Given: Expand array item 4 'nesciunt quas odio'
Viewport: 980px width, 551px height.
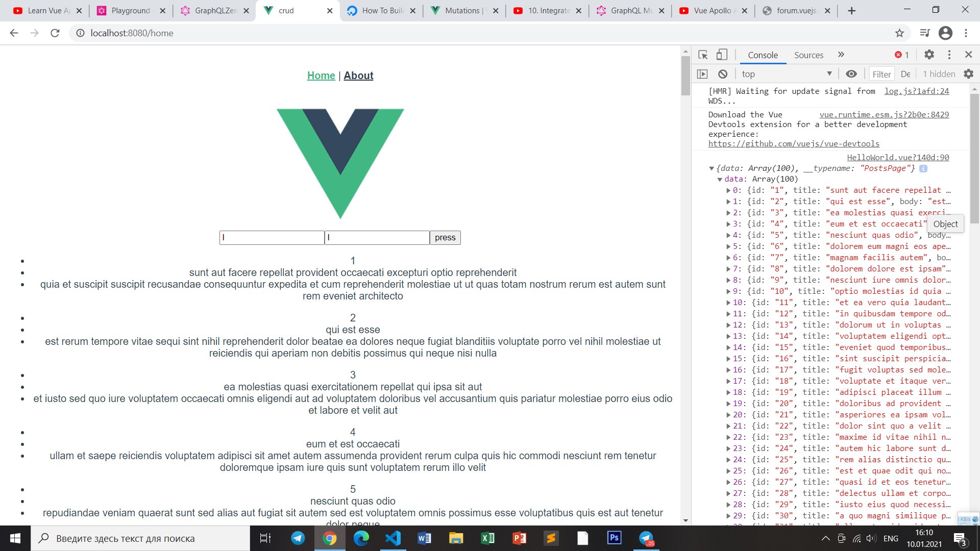Looking at the screenshot, I should pyautogui.click(x=729, y=235).
